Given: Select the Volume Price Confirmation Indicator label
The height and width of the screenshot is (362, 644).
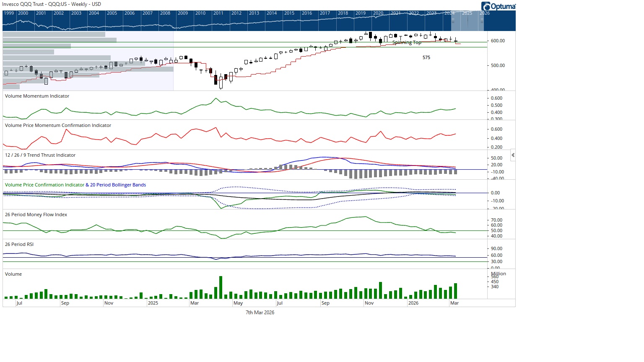Looking at the screenshot, I should click(x=44, y=185).
